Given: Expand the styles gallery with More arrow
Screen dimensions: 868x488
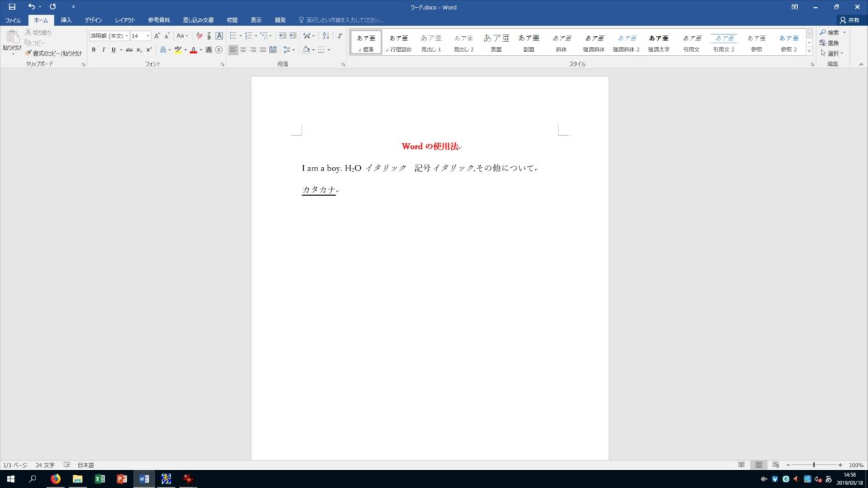Looking at the screenshot, I should point(811,51).
